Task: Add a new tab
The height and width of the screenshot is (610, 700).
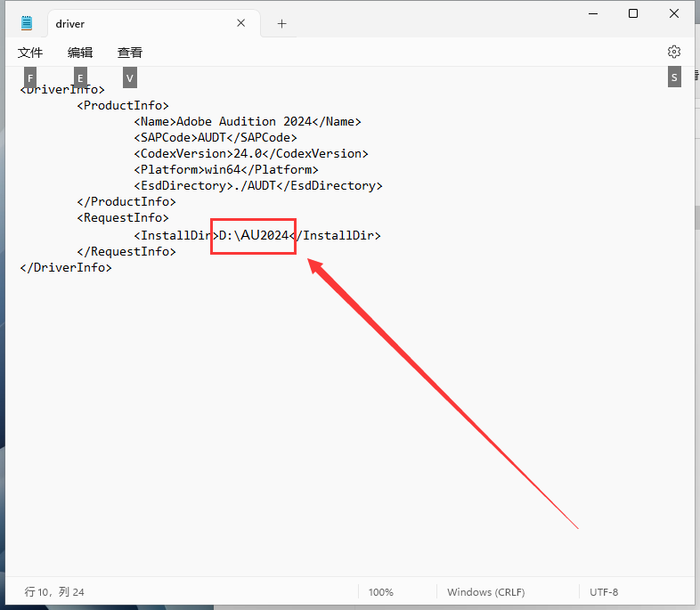Action: [281, 24]
